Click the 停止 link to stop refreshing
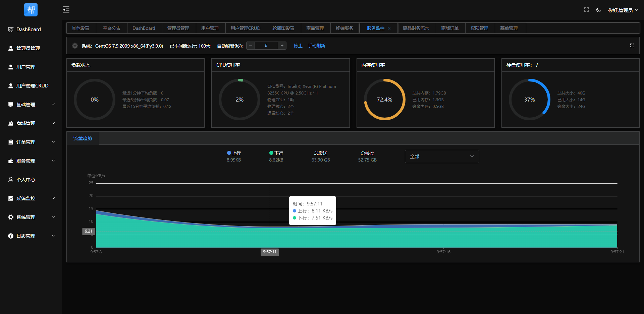The height and width of the screenshot is (314, 644). 298,46
